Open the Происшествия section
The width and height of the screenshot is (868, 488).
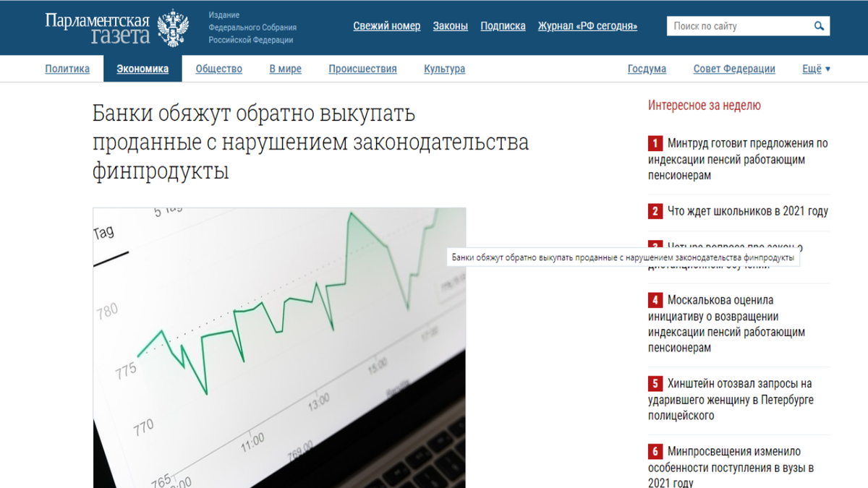pos(362,69)
